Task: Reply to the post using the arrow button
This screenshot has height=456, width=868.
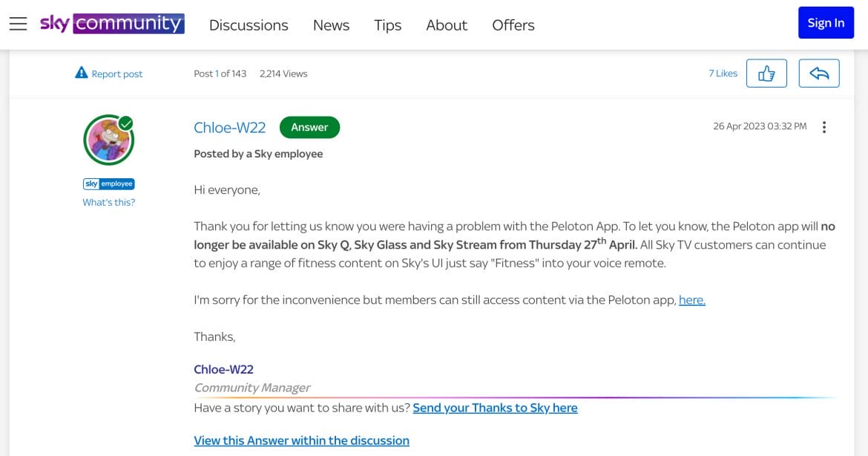Action: (819, 73)
